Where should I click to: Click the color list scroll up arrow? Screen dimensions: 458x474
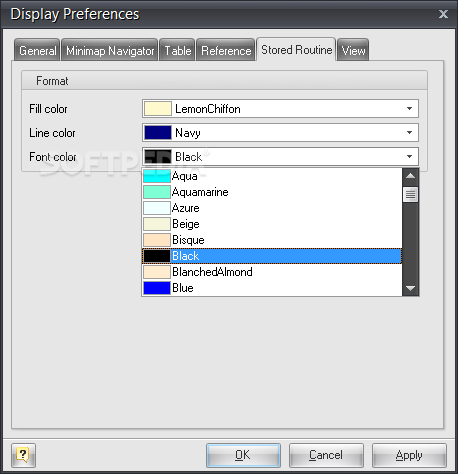(x=410, y=176)
